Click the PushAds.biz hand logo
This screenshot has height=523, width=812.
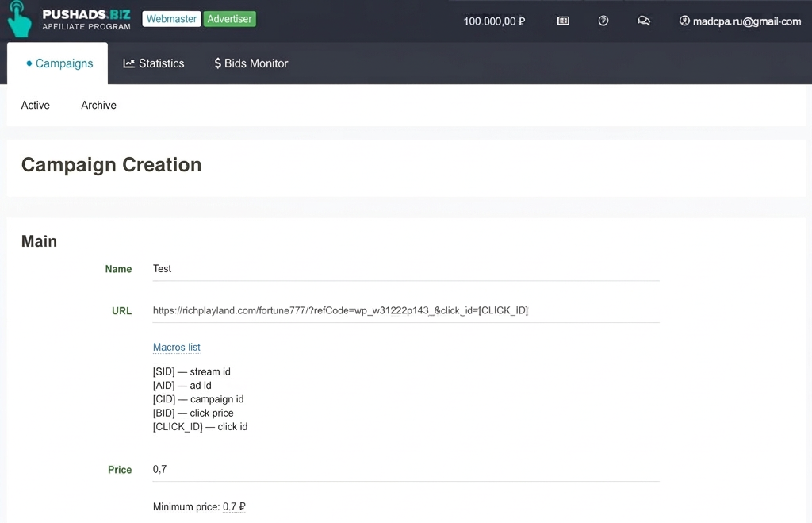(20, 19)
